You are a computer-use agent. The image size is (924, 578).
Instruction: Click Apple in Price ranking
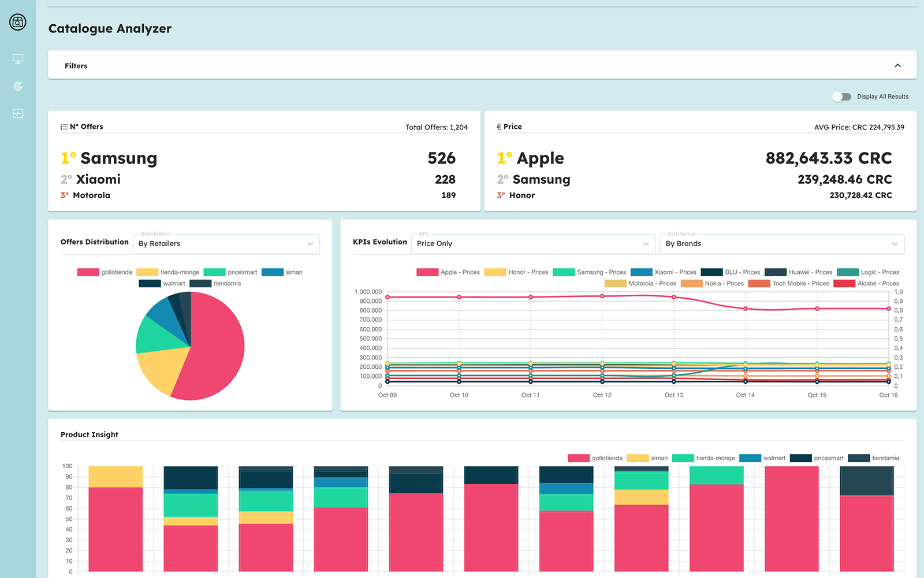pyautogui.click(x=540, y=158)
